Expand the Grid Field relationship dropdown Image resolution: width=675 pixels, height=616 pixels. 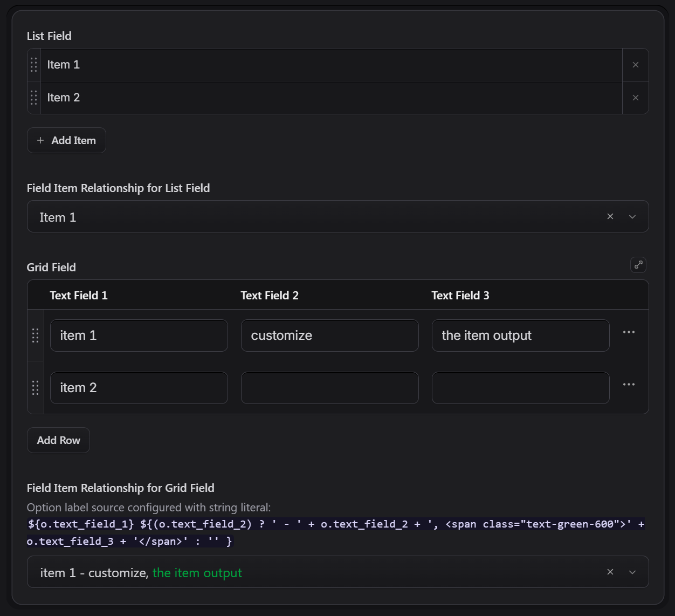(x=632, y=572)
